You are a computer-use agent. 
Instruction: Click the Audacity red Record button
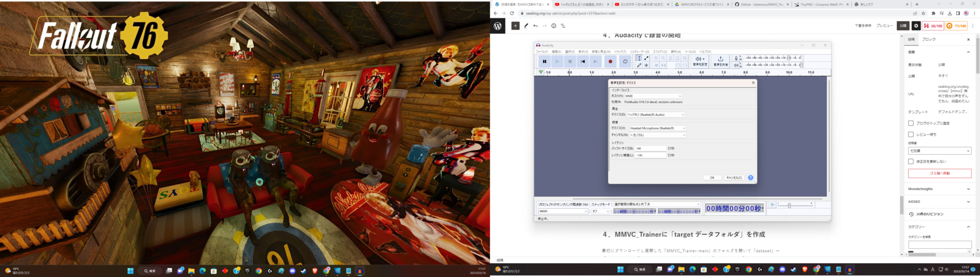pyautogui.click(x=610, y=61)
